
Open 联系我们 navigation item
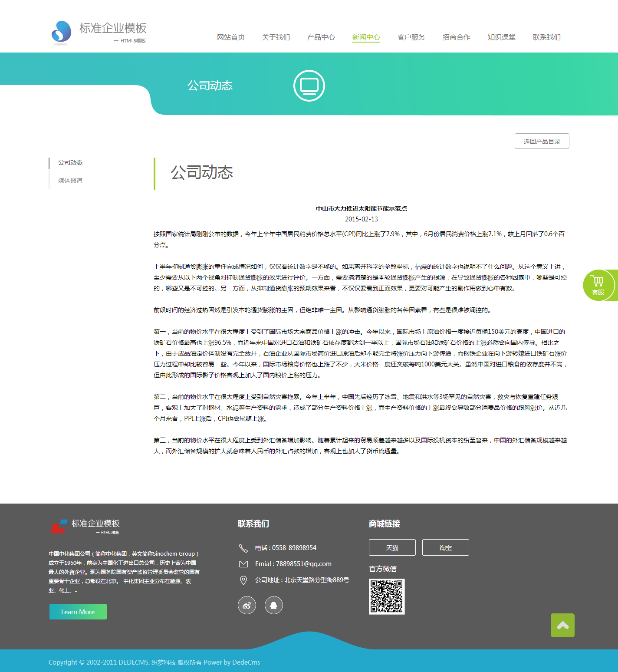pos(547,37)
